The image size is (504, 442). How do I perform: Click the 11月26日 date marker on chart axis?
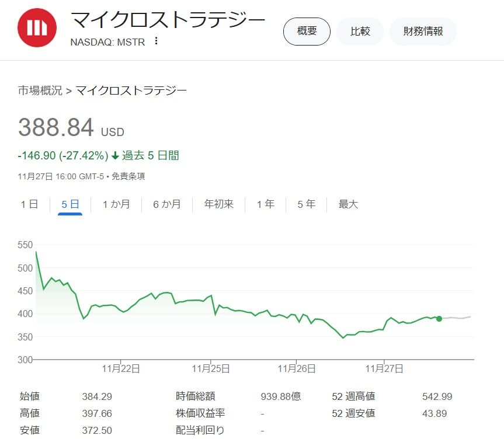(x=297, y=368)
